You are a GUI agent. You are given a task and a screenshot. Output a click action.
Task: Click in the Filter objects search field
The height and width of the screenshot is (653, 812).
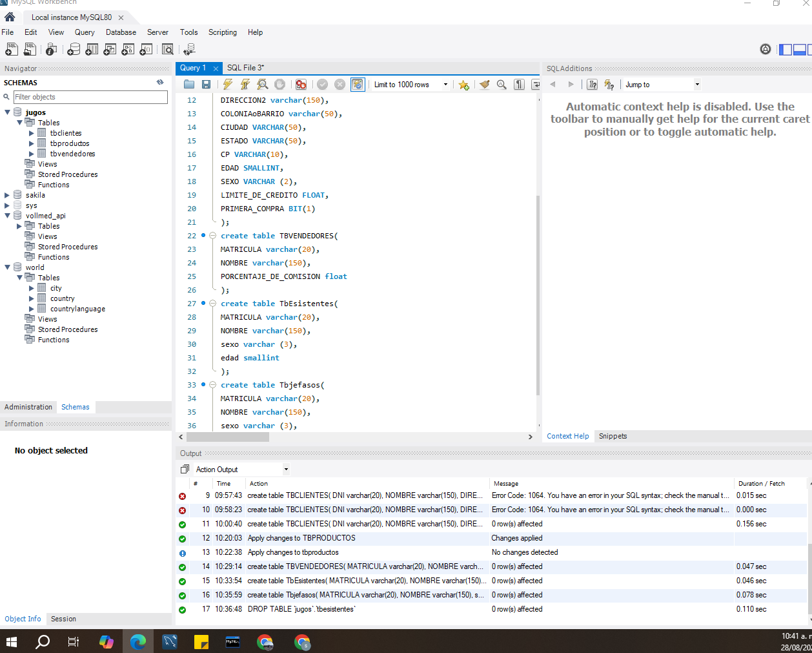click(x=90, y=97)
